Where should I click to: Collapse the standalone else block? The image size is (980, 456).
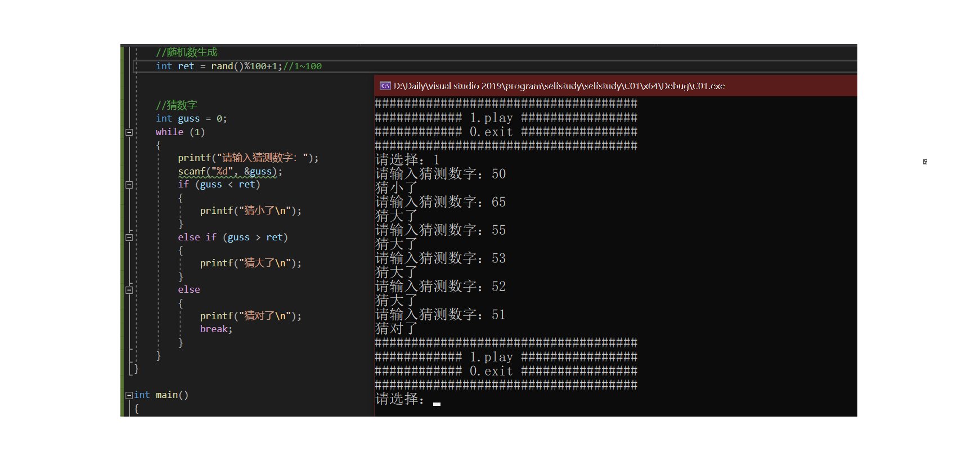click(x=129, y=290)
